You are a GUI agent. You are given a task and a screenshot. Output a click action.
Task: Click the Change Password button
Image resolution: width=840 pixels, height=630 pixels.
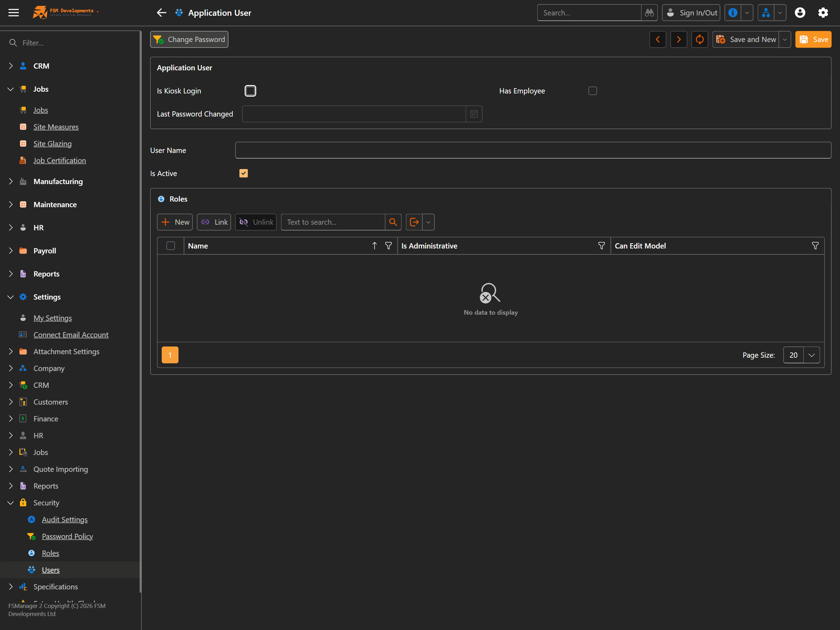pyautogui.click(x=189, y=40)
